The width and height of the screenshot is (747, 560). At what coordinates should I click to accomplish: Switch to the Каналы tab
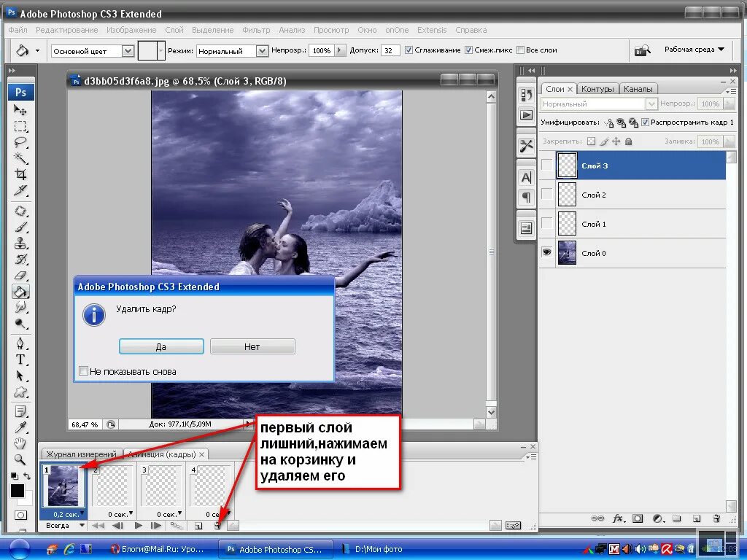point(638,89)
